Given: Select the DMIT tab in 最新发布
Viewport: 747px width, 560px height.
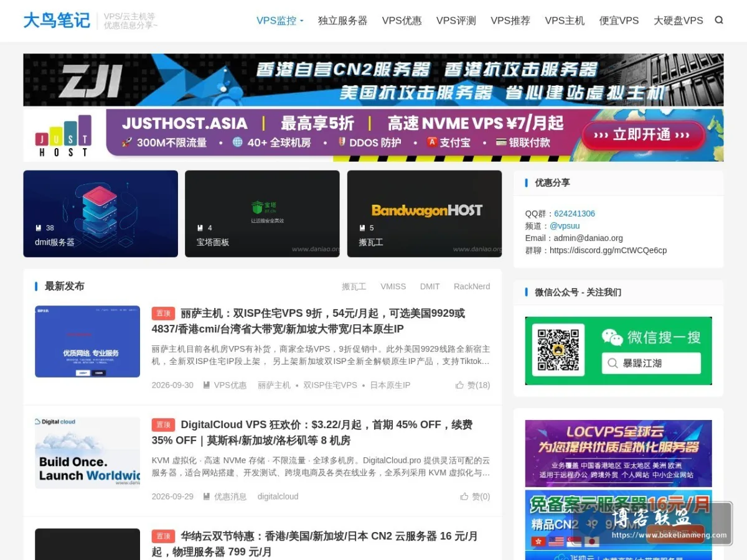Looking at the screenshot, I should pos(430,286).
